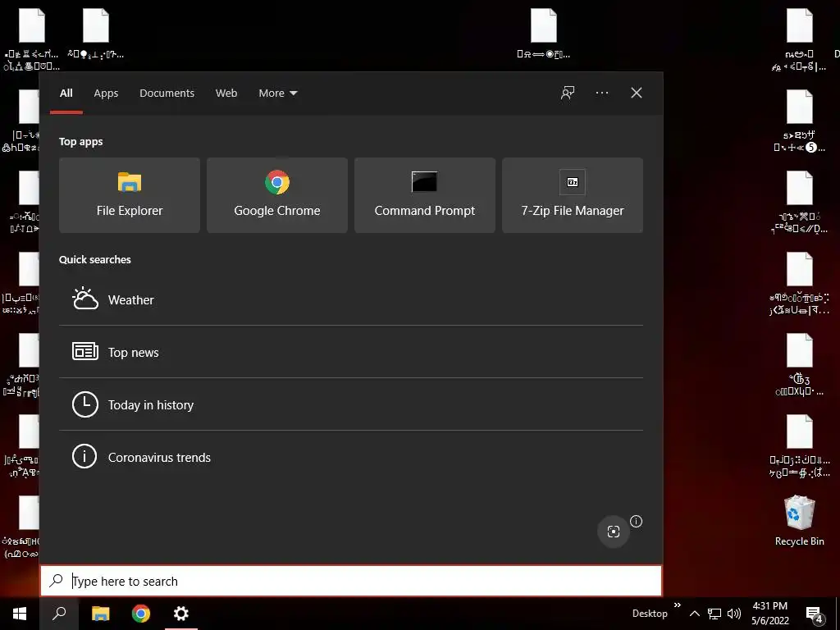Select the Weather quick search text
The image size is (840, 630).
130,300
